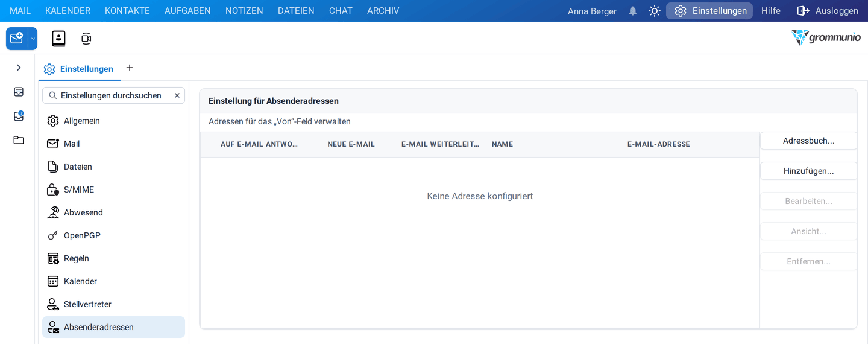The image size is (868, 344).
Task: Toggle the light/dark theme sun icon
Action: [x=655, y=11]
